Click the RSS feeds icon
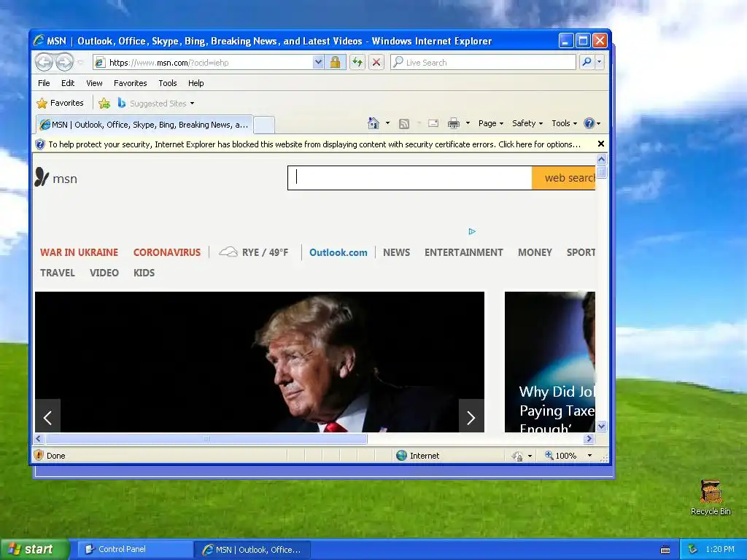Image resolution: width=747 pixels, height=560 pixels. [x=404, y=124]
